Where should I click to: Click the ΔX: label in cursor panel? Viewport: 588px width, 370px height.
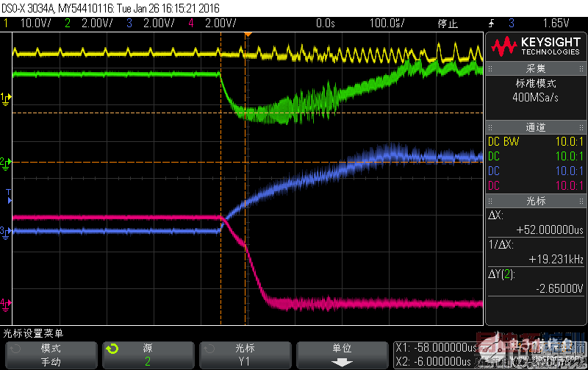(x=495, y=216)
